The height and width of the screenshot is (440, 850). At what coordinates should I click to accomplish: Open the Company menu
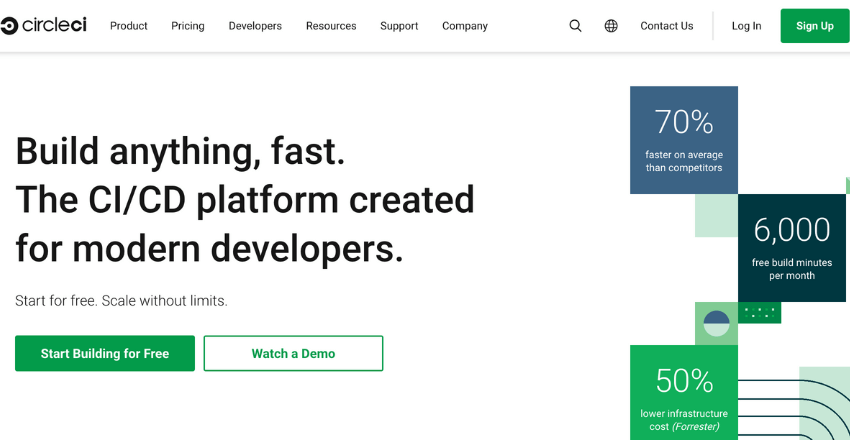tap(465, 26)
